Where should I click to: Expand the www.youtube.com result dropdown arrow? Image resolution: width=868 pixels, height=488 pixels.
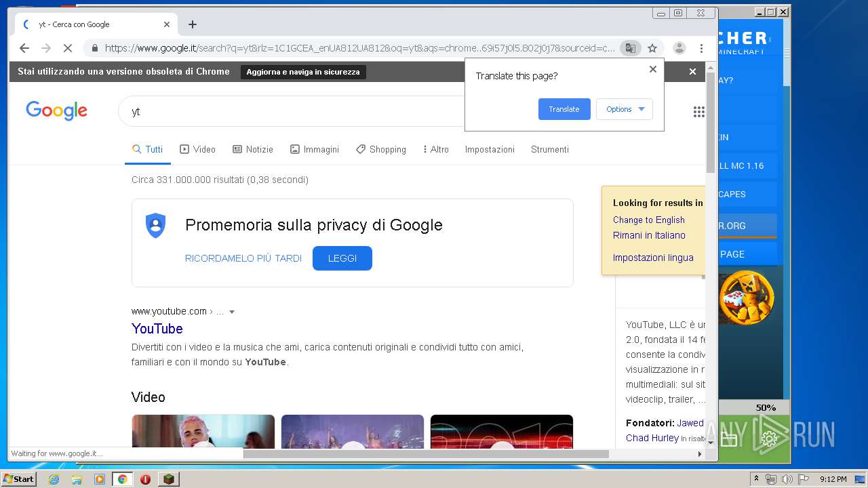[x=232, y=312]
